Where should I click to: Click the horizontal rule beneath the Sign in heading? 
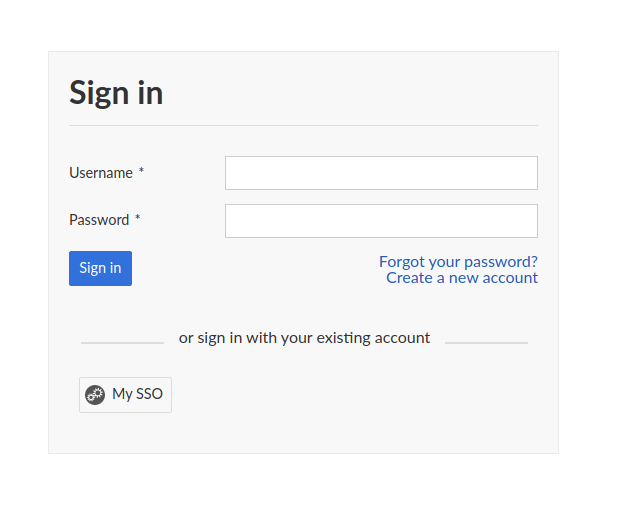(x=303, y=126)
